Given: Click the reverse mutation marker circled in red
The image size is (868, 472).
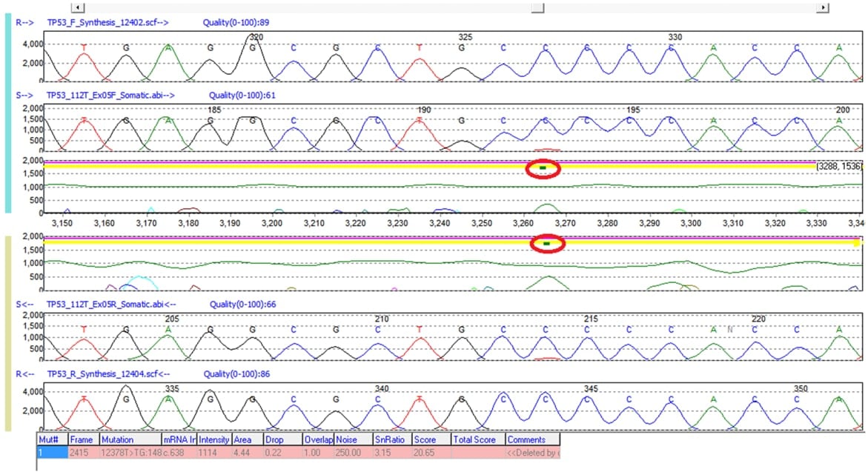Looking at the screenshot, I should click(x=547, y=243).
